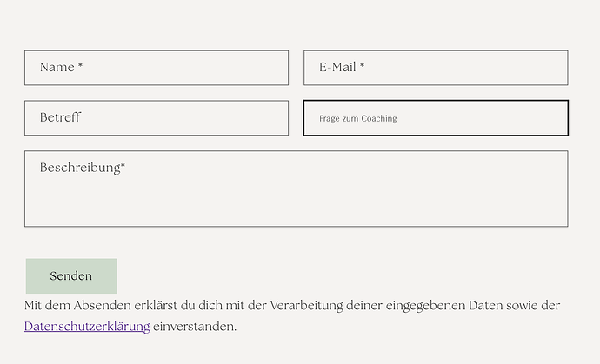This screenshot has width=600, height=364.
Task: Follow the underlined privacy policy link
Action: pos(87,327)
